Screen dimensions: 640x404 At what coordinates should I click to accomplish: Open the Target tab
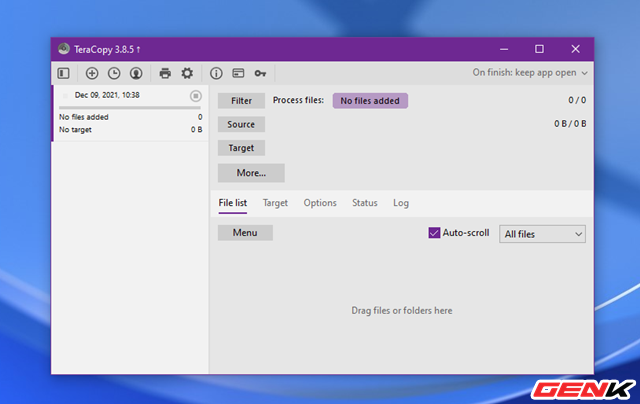pos(275,203)
